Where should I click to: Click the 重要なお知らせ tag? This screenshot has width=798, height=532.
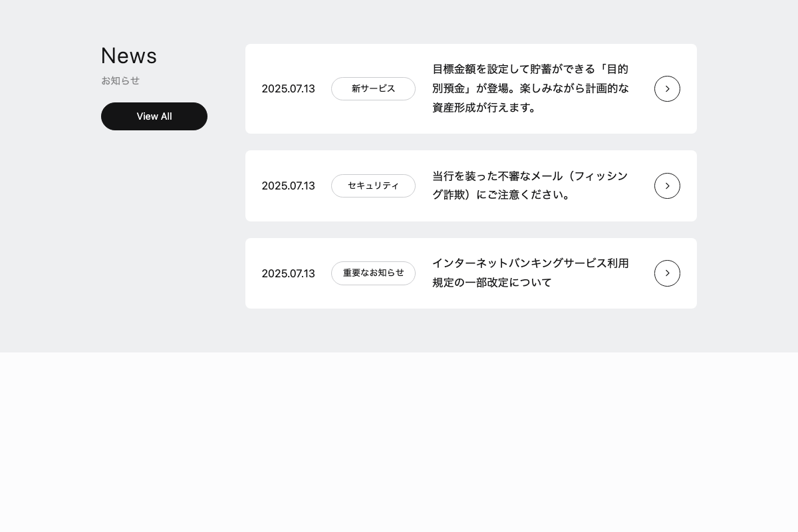(373, 273)
